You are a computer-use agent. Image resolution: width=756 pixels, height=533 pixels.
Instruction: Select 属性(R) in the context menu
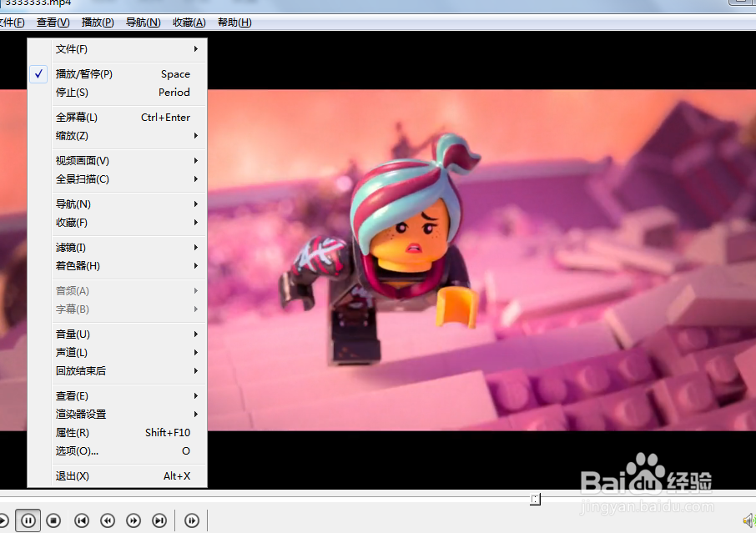117,433
